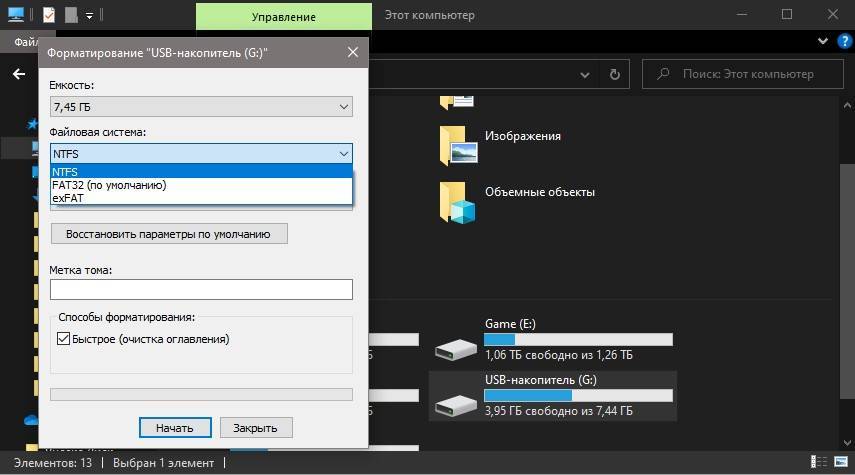Image resolution: width=855 pixels, height=475 pixels.
Task: Toggle the Быстрое (очистка оглавления) checkbox
Action: [x=64, y=339]
